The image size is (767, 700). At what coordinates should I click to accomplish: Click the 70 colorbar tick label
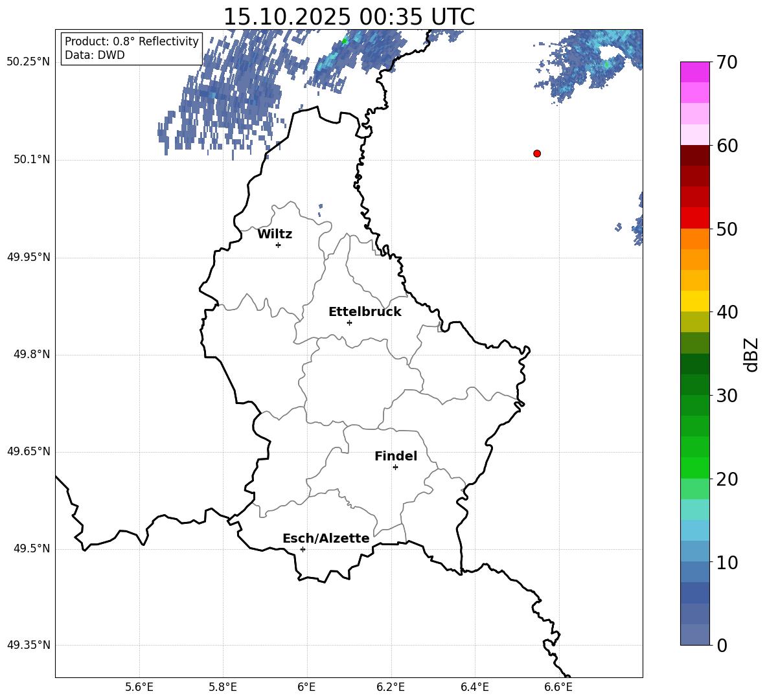point(727,62)
